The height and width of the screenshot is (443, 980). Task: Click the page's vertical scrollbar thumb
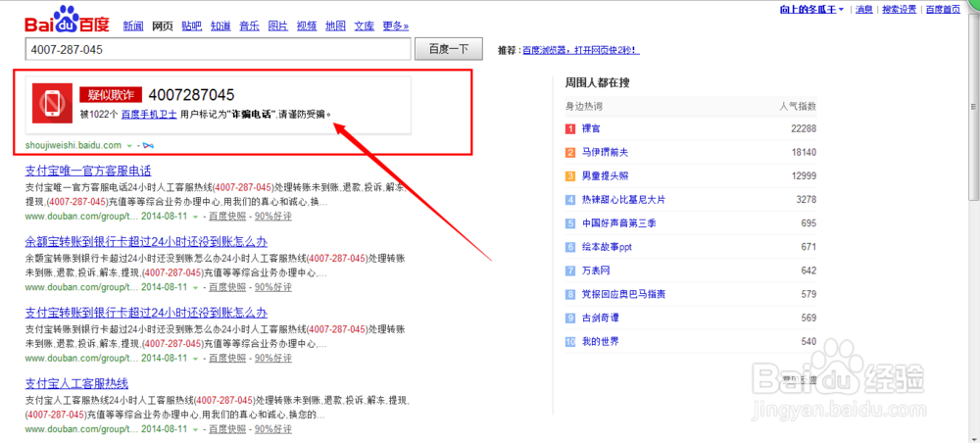click(x=974, y=106)
